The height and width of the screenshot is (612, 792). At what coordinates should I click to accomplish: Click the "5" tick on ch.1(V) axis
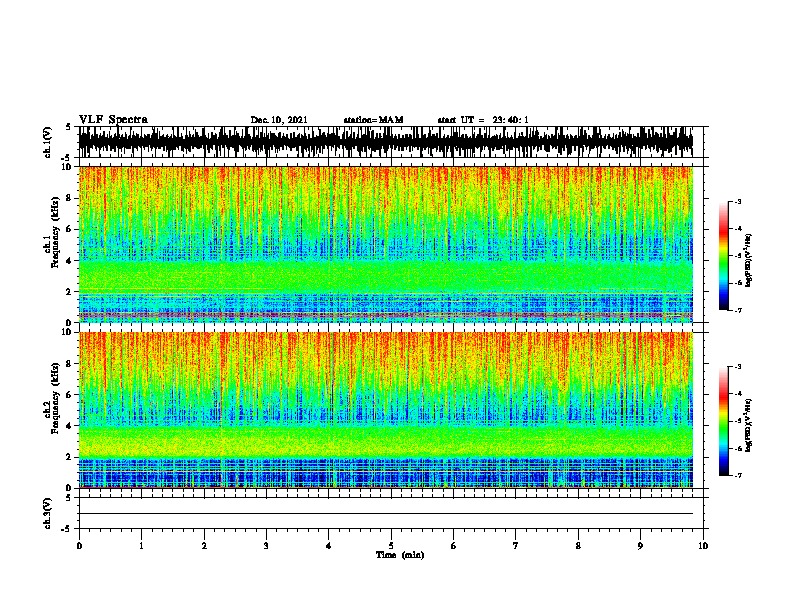pos(69,127)
